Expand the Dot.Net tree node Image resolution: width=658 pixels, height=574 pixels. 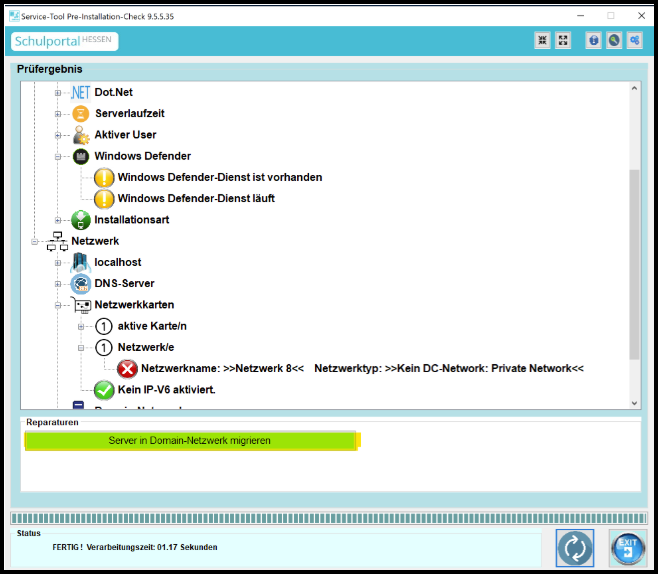[58, 93]
